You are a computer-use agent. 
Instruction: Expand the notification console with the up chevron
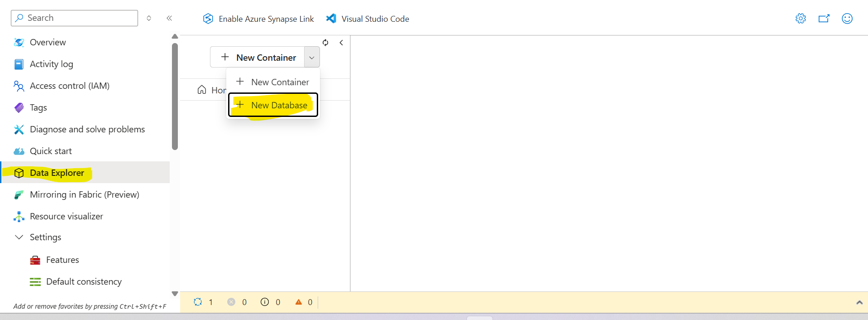pyautogui.click(x=859, y=302)
